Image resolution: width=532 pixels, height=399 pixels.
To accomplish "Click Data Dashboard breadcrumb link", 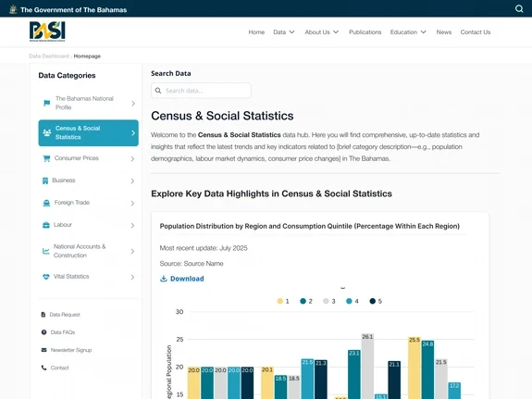I will coord(49,56).
